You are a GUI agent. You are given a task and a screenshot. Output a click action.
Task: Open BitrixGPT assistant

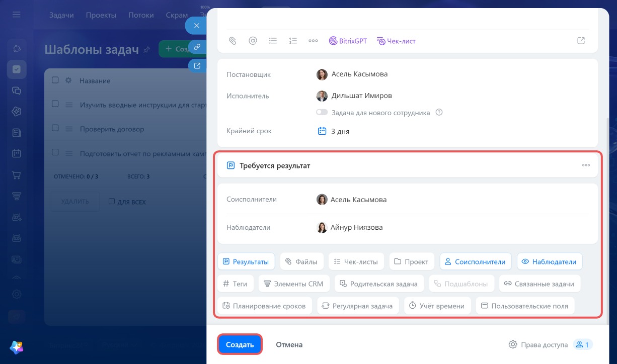pos(348,41)
